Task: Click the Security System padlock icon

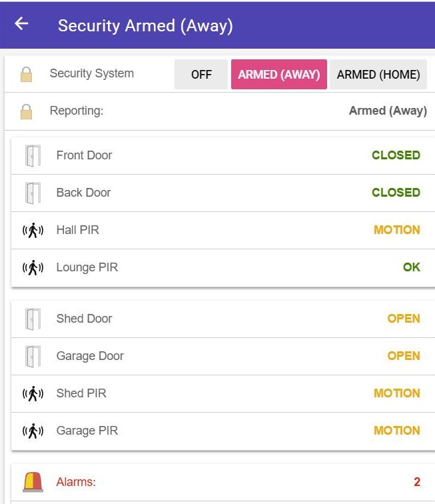Action: [27, 74]
